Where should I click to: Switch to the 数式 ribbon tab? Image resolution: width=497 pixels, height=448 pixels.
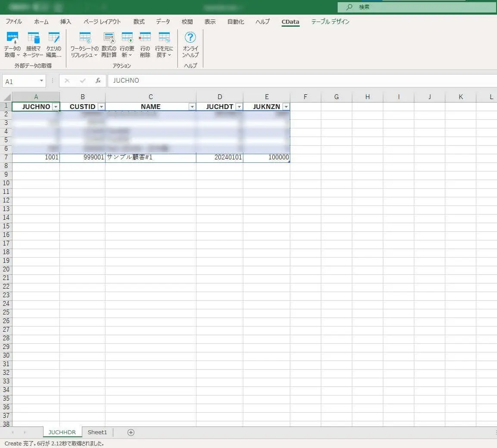pyautogui.click(x=139, y=22)
